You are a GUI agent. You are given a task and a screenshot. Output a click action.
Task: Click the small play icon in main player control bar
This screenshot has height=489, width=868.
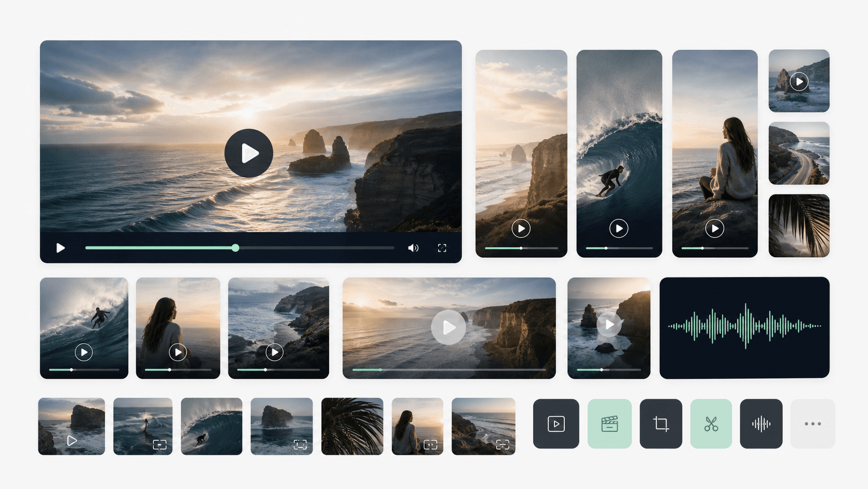60,248
